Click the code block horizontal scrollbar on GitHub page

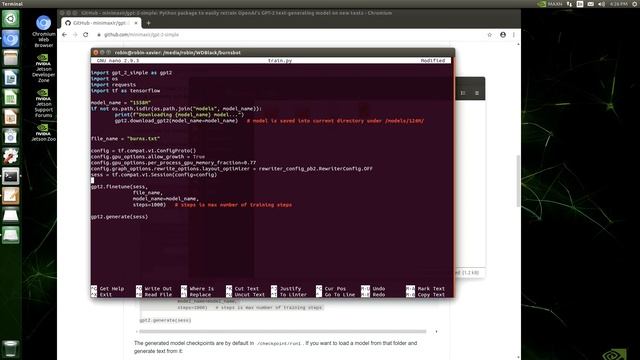283,331
